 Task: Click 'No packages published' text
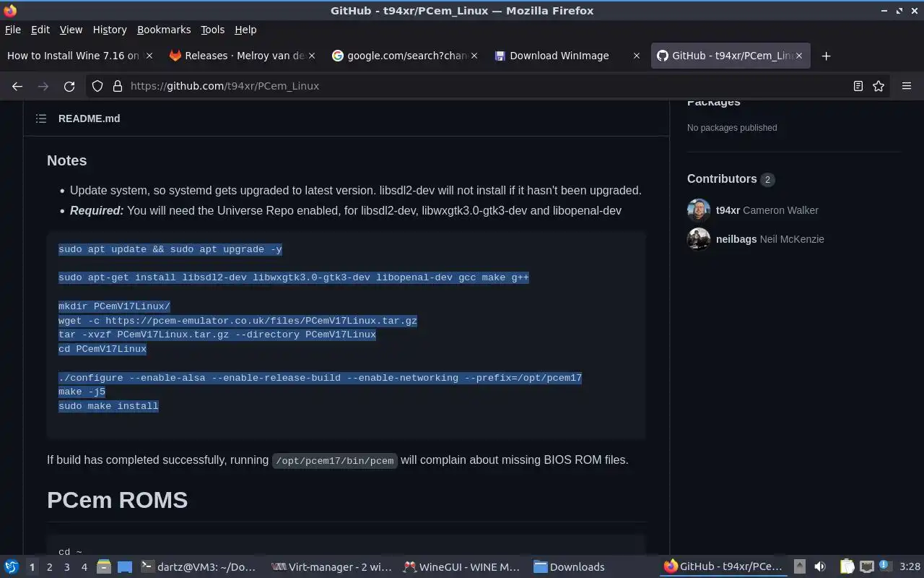coord(732,128)
